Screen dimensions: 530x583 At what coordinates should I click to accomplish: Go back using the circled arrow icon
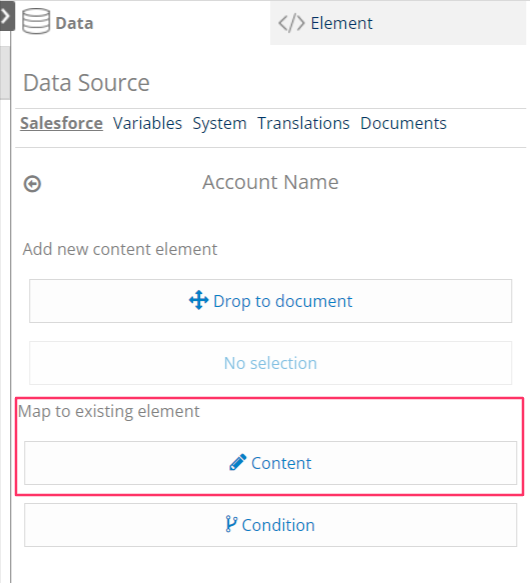pyautogui.click(x=32, y=184)
